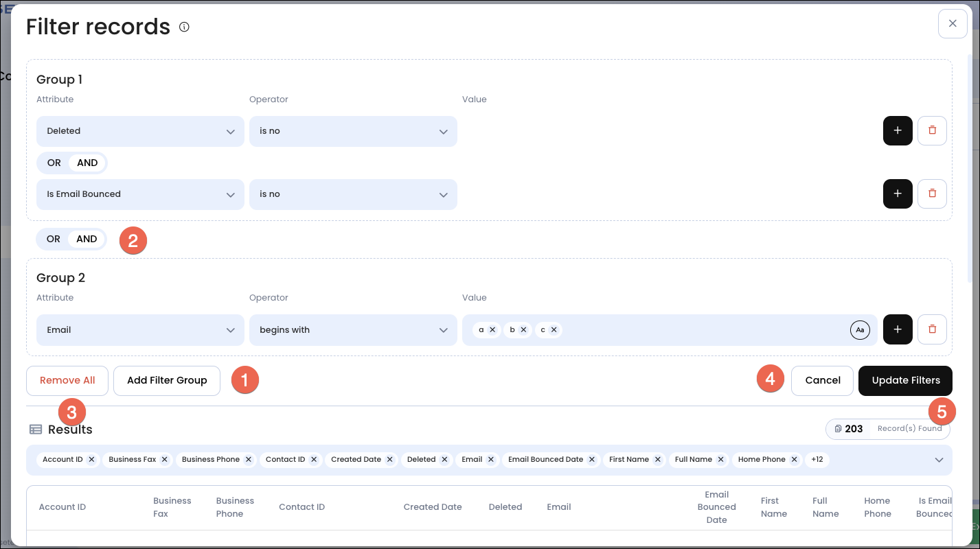The width and height of the screenshot is (980, 549).
Task: Close the Filter records dialog
Action: point(953,23)
